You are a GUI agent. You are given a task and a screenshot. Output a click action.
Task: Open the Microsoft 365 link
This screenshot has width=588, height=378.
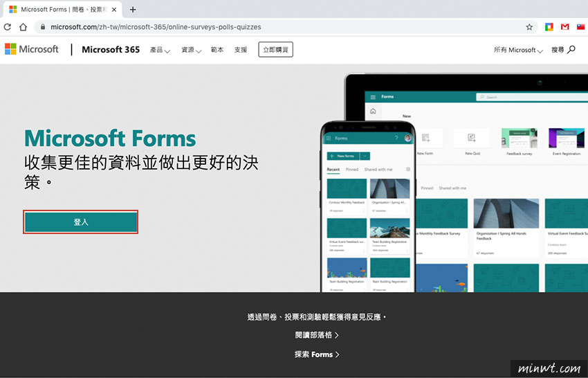click(x=111, y=50)
